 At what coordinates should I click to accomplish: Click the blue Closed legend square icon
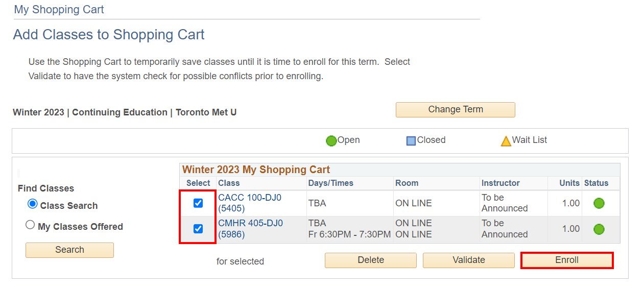(x=411, y=140)
